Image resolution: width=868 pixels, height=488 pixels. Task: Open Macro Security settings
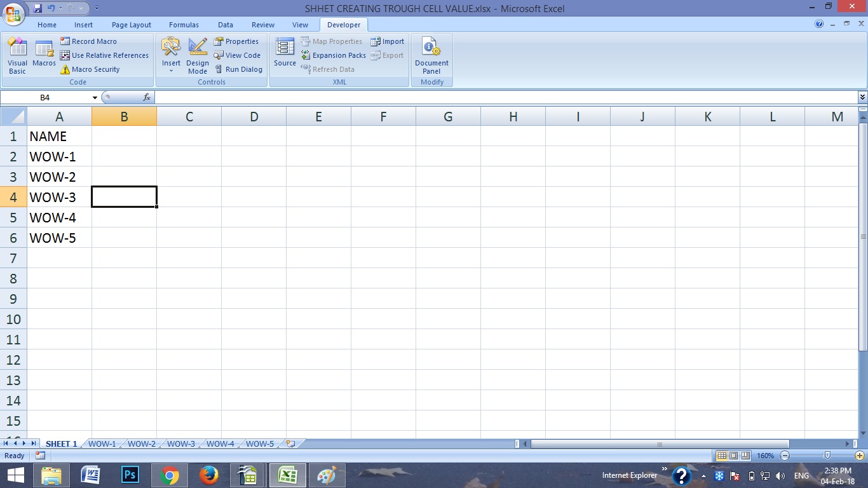point(93,69)
